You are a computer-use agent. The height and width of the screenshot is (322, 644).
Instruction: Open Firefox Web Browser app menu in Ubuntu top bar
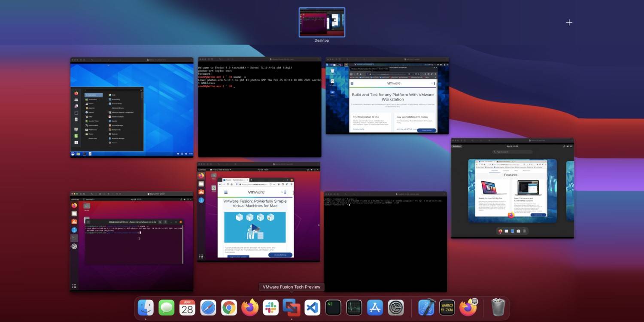tap(221, 170)
